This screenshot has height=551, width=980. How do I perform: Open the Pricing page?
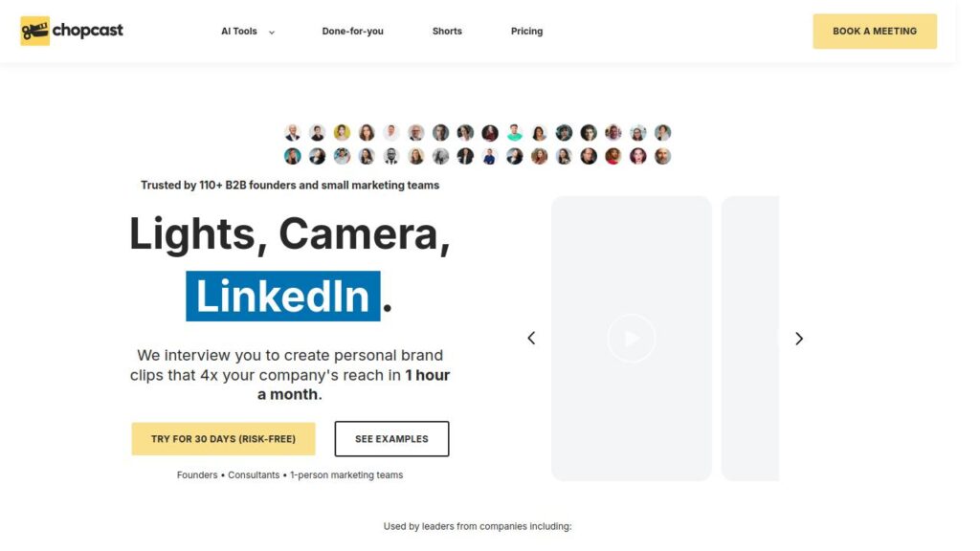click(x=526, y=32)
